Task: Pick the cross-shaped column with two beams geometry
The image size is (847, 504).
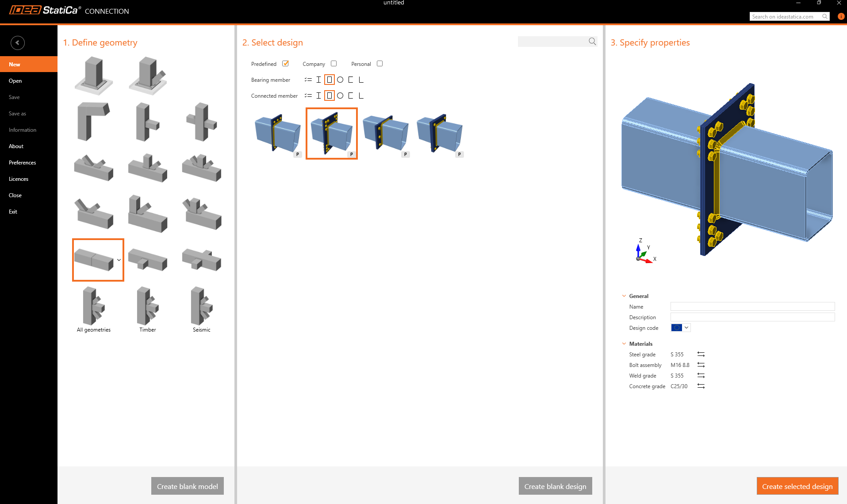Action: pyautogui.click(x=202, y=122)
